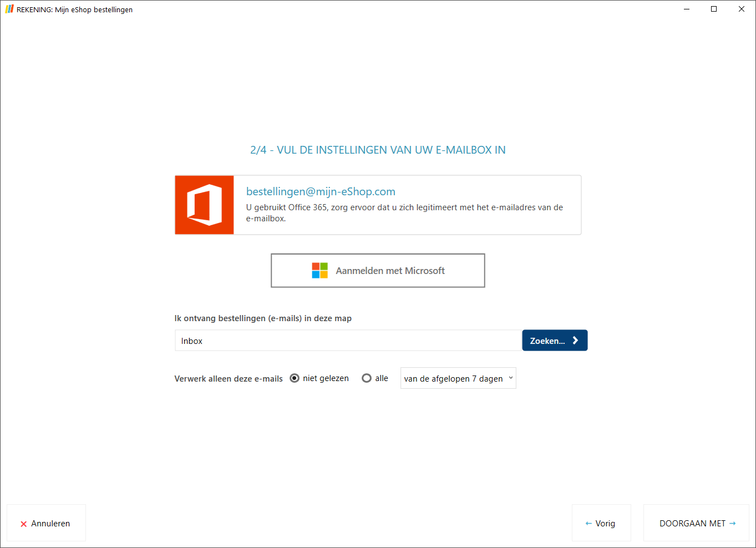This screenshot has width=756, height=548.
Task: Cancel the wizard with Annuleren
Action: click(x=46, y=523)
